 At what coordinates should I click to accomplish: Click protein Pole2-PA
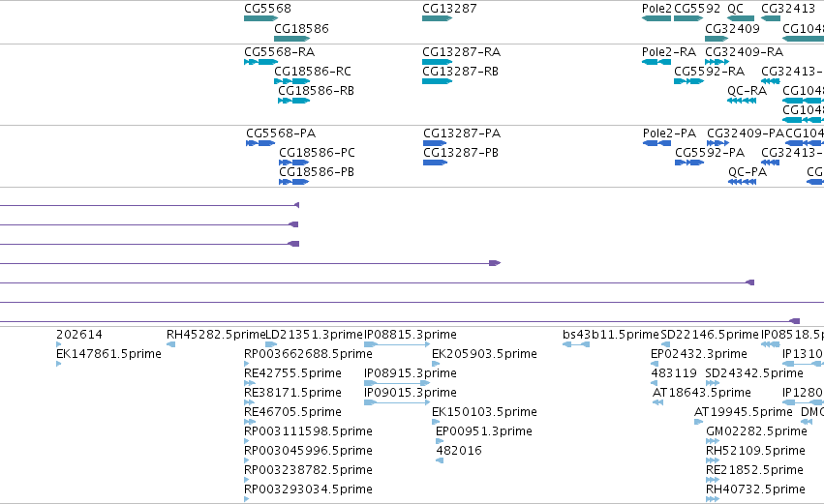click(x=669, y=133)
